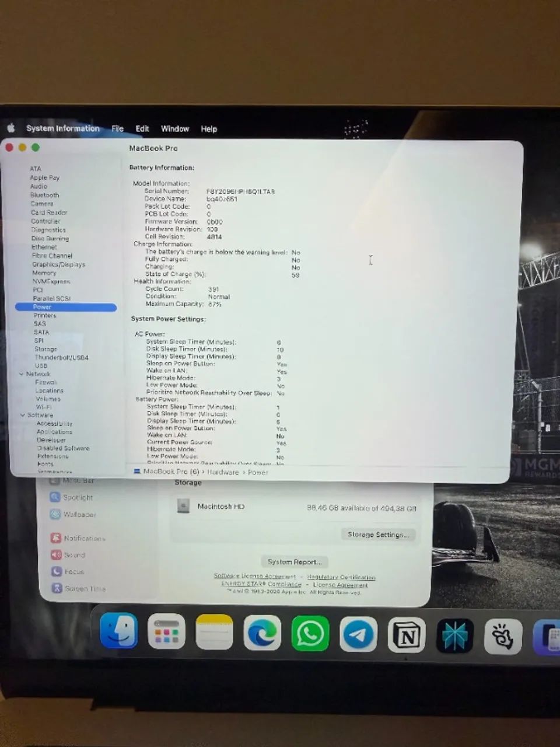Select SATA in the sidebar
The image size is (560, 747).
41,332
